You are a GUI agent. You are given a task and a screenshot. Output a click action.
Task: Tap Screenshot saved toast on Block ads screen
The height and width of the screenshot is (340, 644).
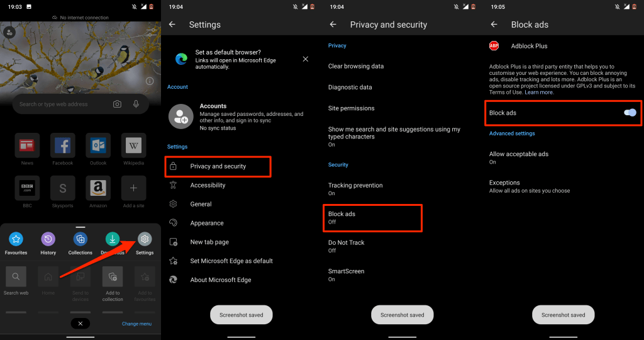(563, 315)
